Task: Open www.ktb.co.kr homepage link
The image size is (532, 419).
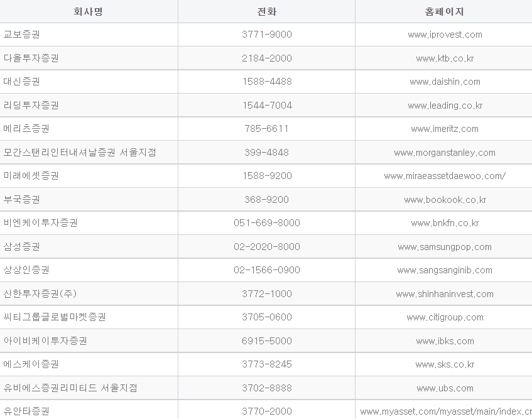Action: tap(445, 58)
